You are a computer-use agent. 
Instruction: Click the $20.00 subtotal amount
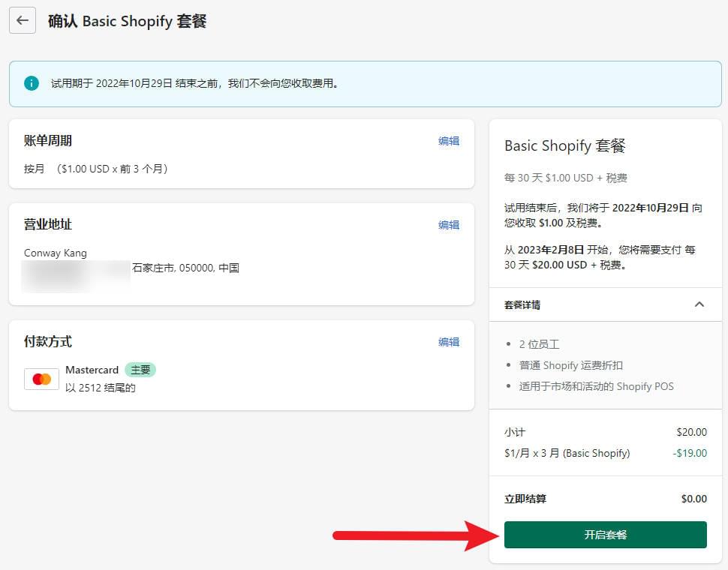coord(691,432)
